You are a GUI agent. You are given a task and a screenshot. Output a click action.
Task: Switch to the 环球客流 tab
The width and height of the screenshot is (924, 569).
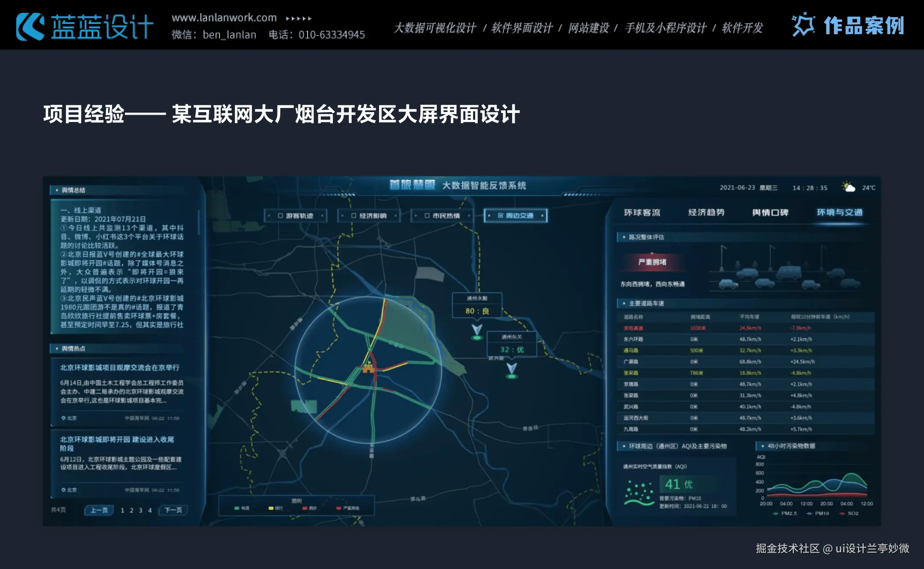click(642, 213)
